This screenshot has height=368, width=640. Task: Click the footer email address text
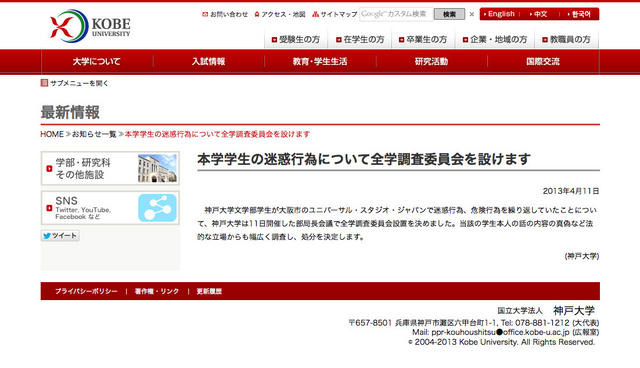500,332
